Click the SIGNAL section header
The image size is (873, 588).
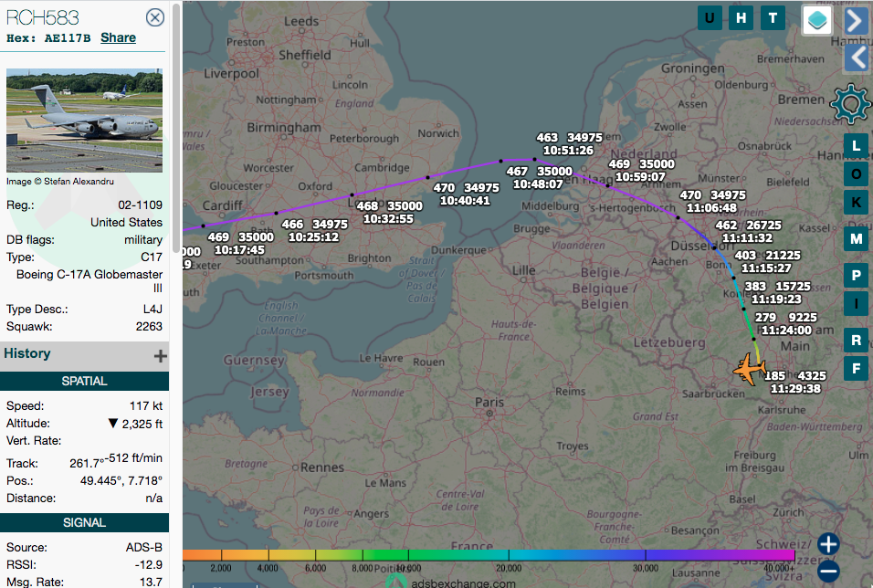point(84,522)
